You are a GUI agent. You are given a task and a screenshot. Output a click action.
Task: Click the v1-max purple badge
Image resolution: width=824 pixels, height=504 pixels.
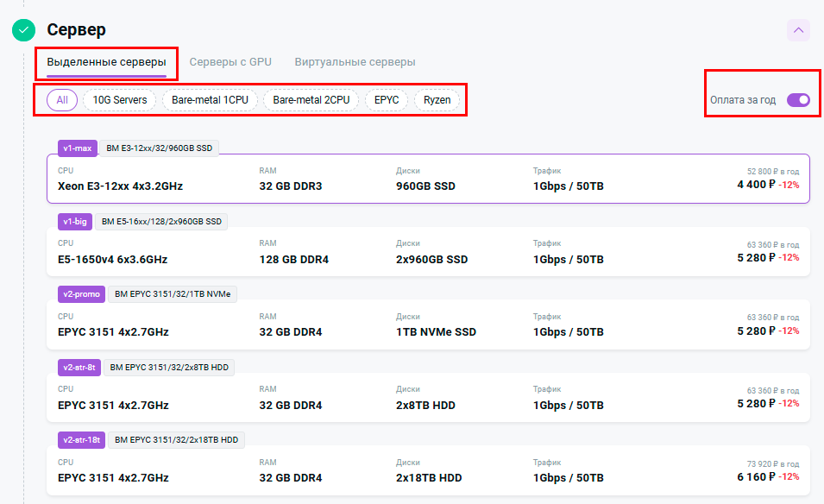tap(78, 148)
